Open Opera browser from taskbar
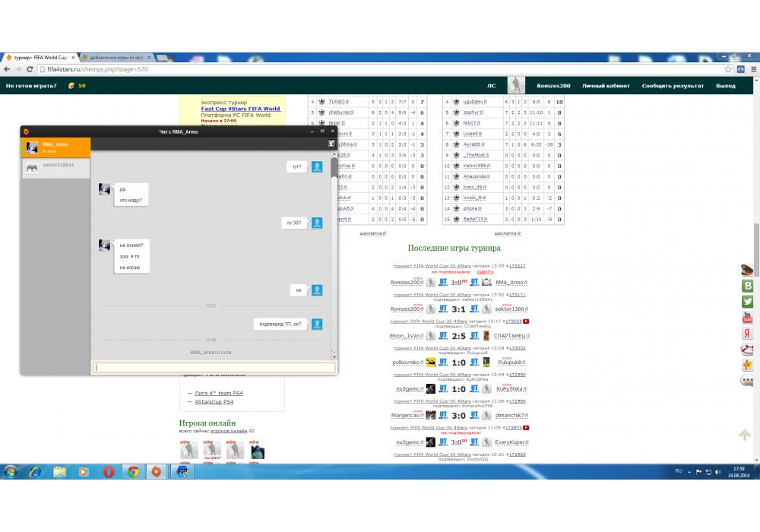 [109, 471]
